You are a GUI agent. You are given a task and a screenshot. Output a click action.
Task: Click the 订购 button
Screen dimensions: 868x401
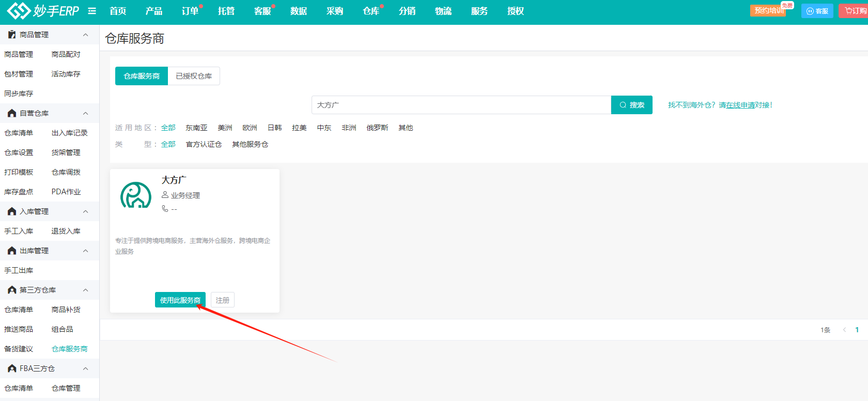pos(855,11)
